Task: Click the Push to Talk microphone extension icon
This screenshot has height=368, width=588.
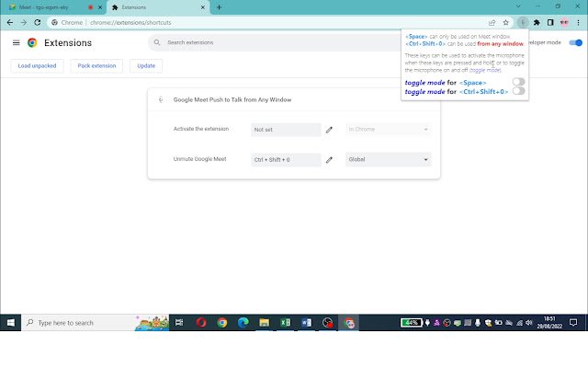Action: (523, 22)
